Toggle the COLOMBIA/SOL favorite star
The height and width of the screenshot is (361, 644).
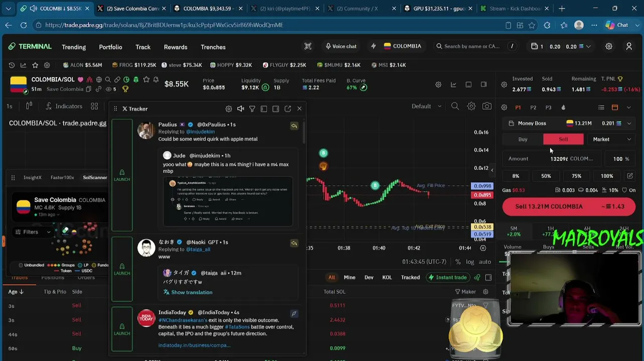(x=146, y=80)
